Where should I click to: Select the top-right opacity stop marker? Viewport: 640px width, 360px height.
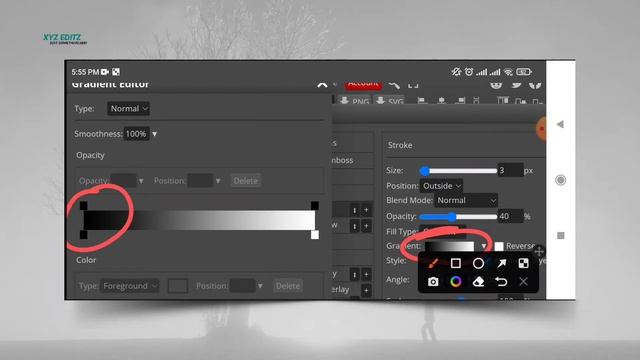click(315, 205)
